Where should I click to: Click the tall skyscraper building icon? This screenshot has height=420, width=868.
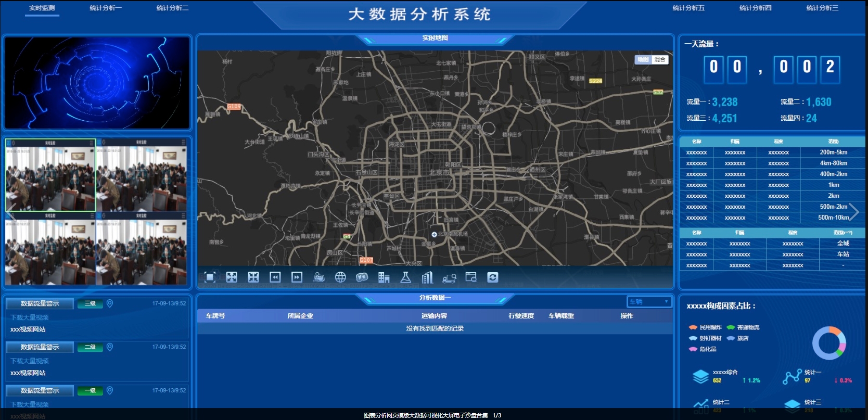(x=428, y=277)
